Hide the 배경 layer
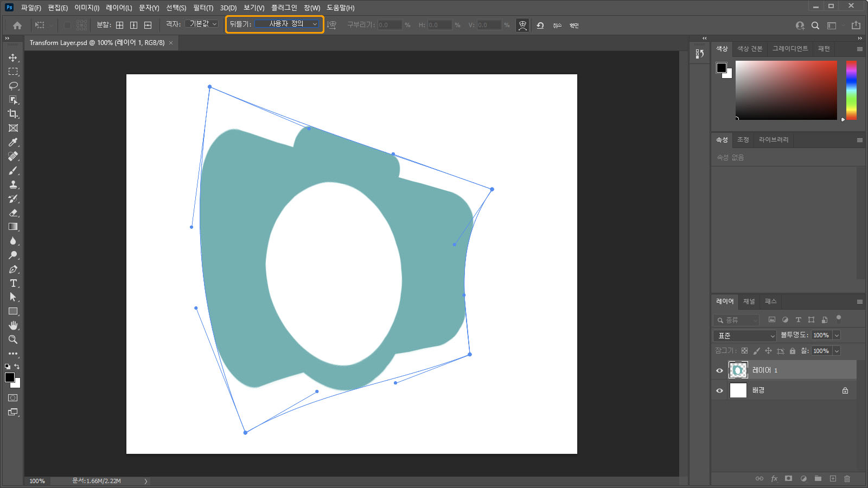Screen dimensions: 868x488 (x=719, y=390)
